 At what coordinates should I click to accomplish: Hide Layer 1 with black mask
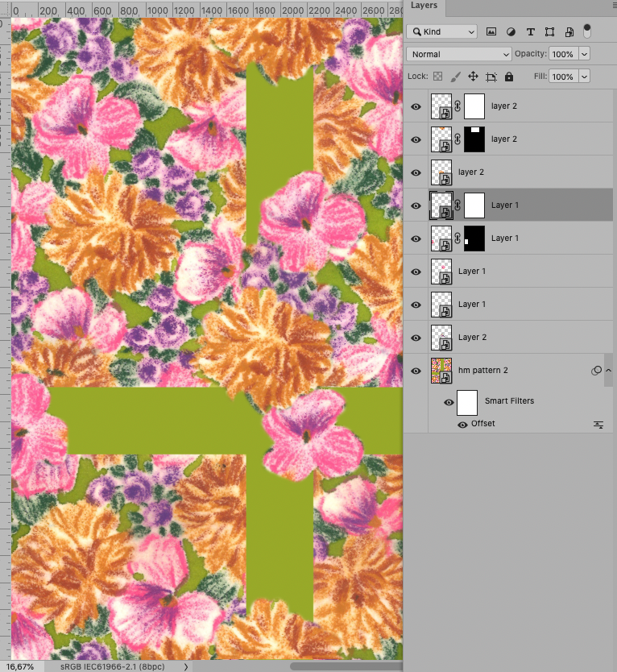(x=416, y=239)
